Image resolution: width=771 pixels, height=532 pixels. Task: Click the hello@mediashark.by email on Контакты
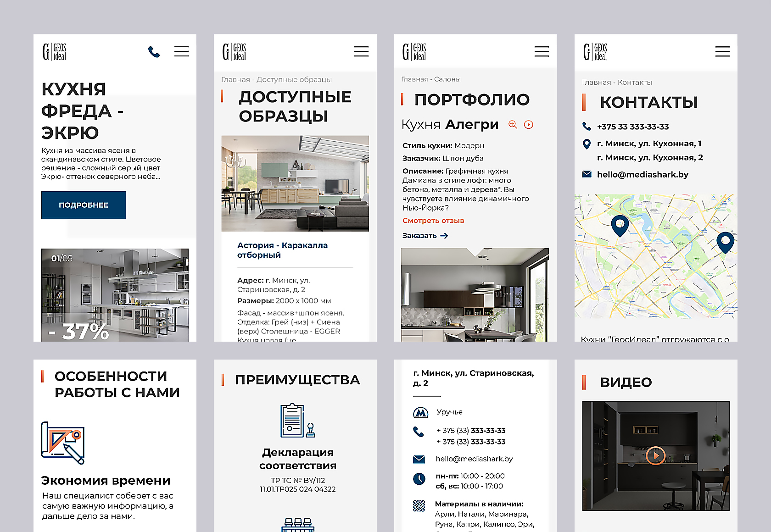coord(642,175)
